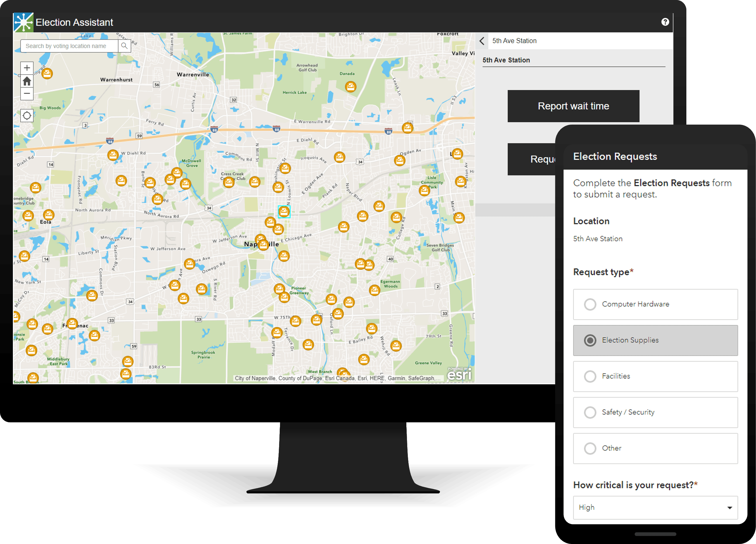Open the help menu
The image size is (756, 544).
[665, 22]
